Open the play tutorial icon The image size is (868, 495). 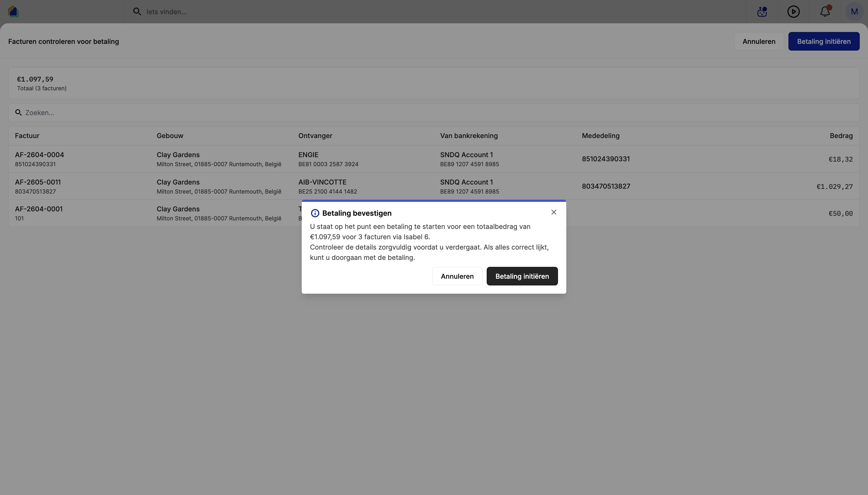pos(793,12)
